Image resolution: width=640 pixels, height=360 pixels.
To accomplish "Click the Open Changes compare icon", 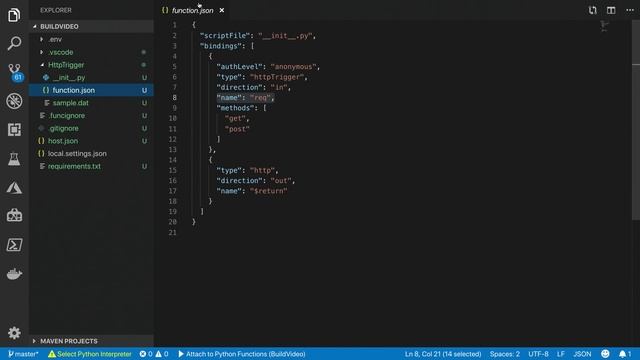I will tap(592, 10).
